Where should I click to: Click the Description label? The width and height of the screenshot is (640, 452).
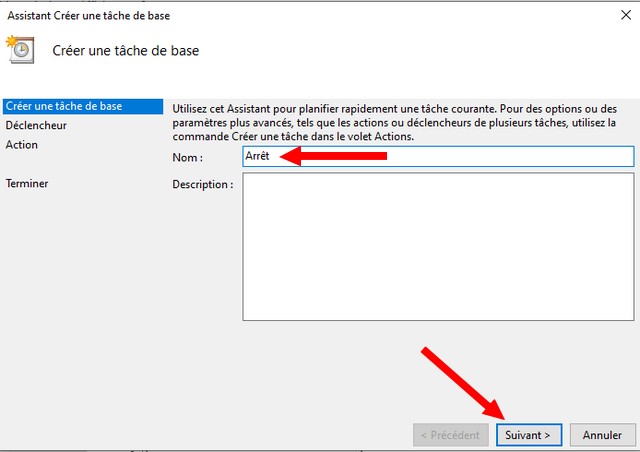pos(202,185)
